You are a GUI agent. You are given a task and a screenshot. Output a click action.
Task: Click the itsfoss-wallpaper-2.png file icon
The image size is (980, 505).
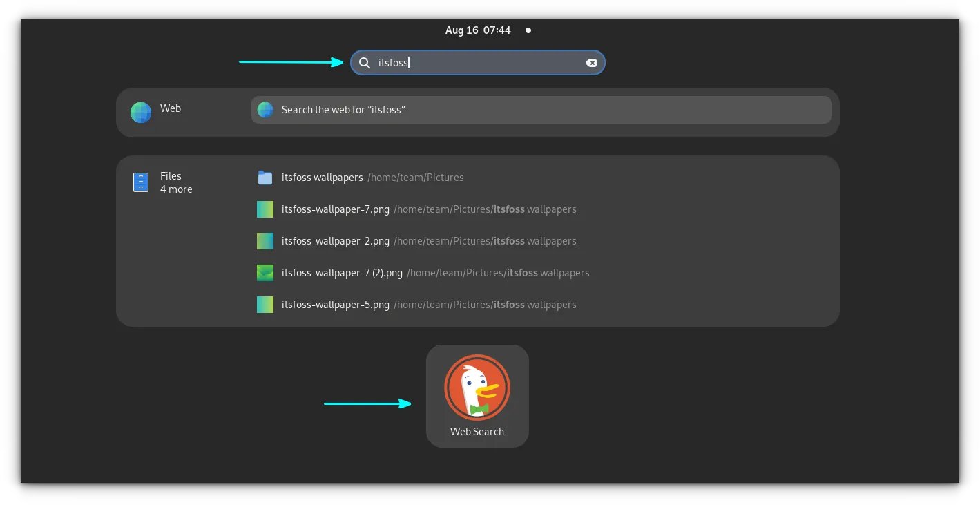(265, 240)
